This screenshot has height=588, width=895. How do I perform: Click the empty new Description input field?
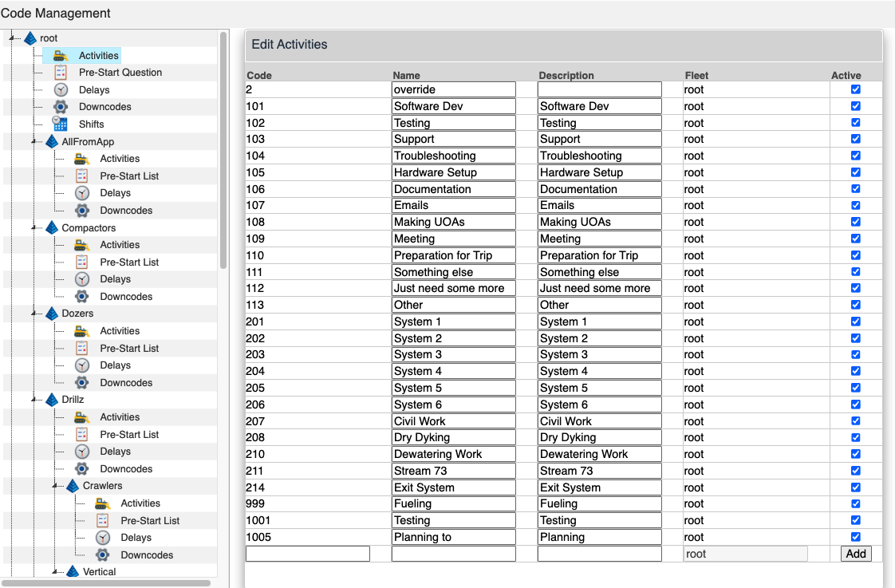tap(600, 554)
